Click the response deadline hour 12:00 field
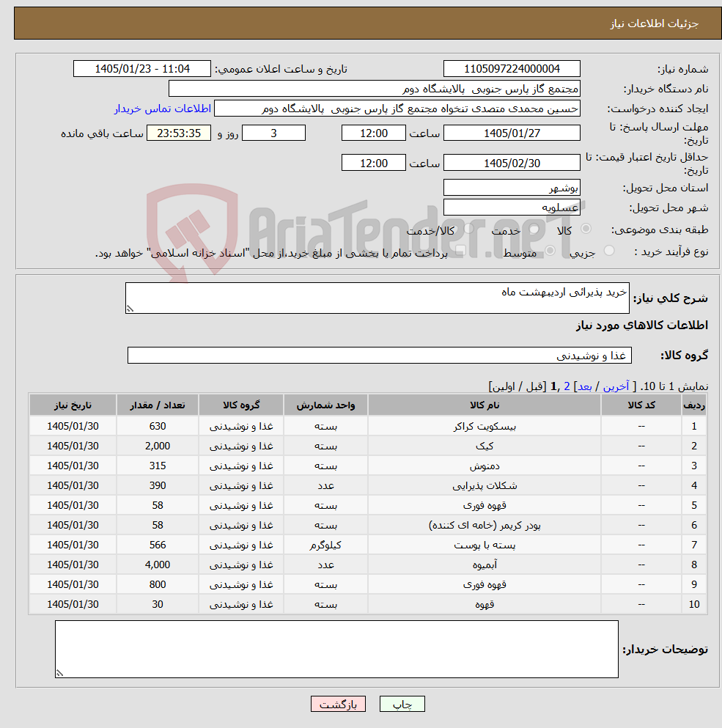The height and width of the screenshot is (728, 722). (374, 133)
